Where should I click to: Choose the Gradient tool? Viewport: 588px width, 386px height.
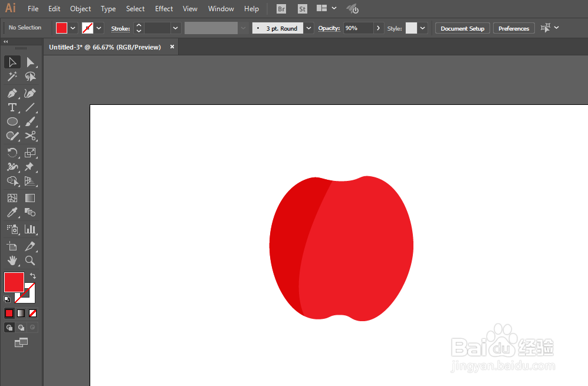pos(30,198)
